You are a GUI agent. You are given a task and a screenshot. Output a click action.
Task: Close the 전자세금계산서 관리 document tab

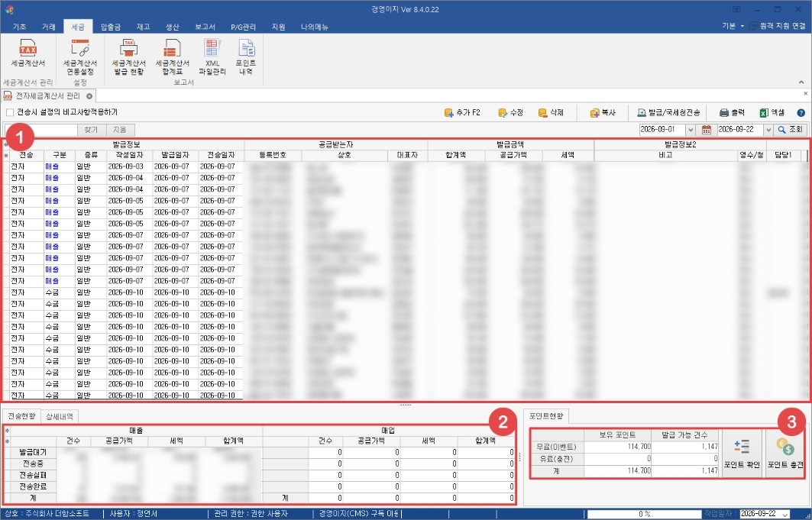[89, 96]
